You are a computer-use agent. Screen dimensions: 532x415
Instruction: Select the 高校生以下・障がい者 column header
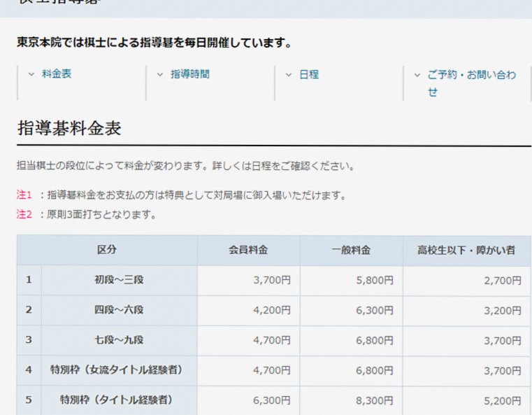click(466, 251)
